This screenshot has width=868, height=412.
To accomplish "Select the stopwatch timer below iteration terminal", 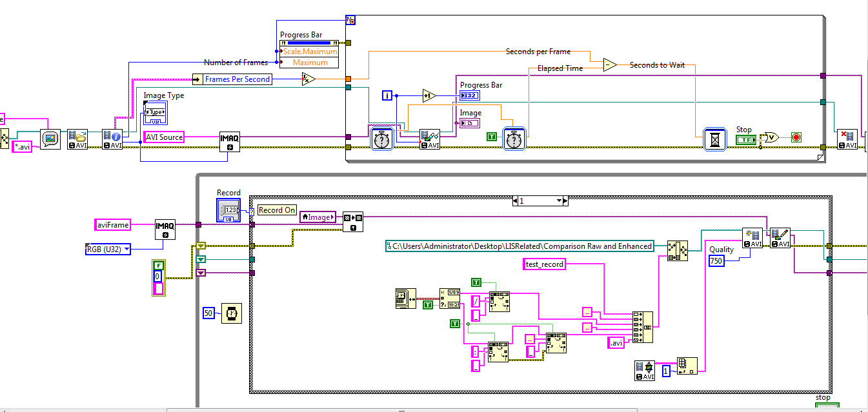I will point(382,140).
